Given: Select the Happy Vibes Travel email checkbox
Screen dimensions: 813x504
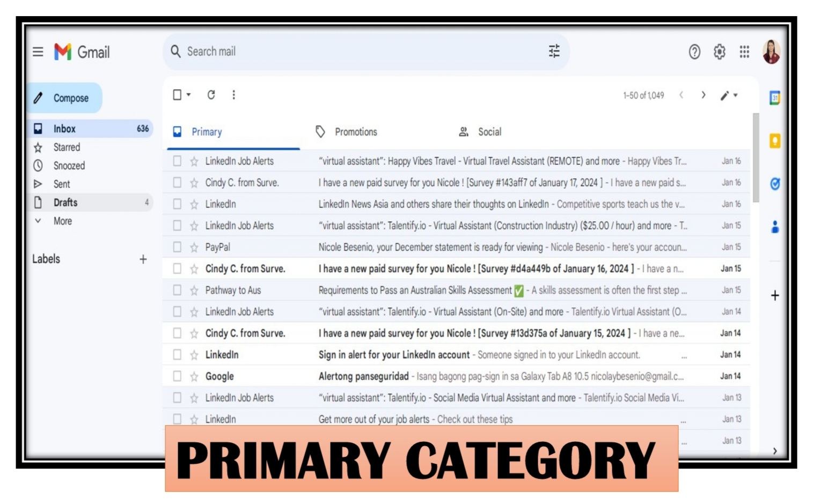Looking at the screenshot, I should point(177,161).
